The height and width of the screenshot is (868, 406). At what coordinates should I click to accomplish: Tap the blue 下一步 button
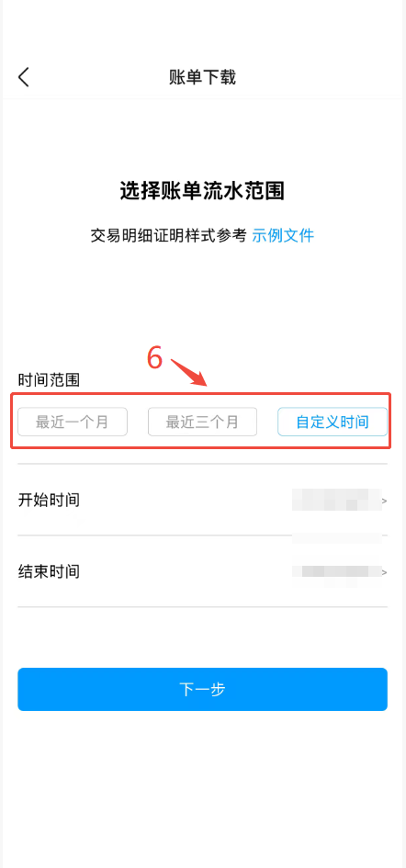point(203,689)
